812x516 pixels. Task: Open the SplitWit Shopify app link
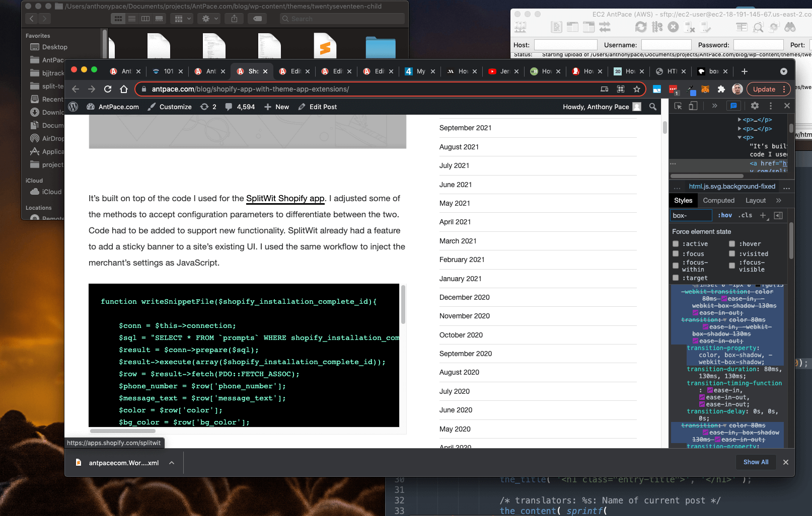pyautogui.click(x=285, y=198)
